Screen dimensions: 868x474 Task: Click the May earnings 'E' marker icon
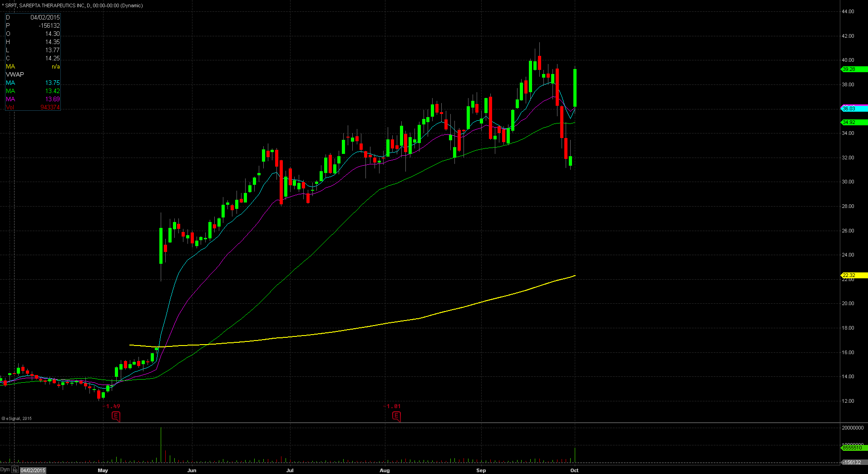(x=116, y=416)
